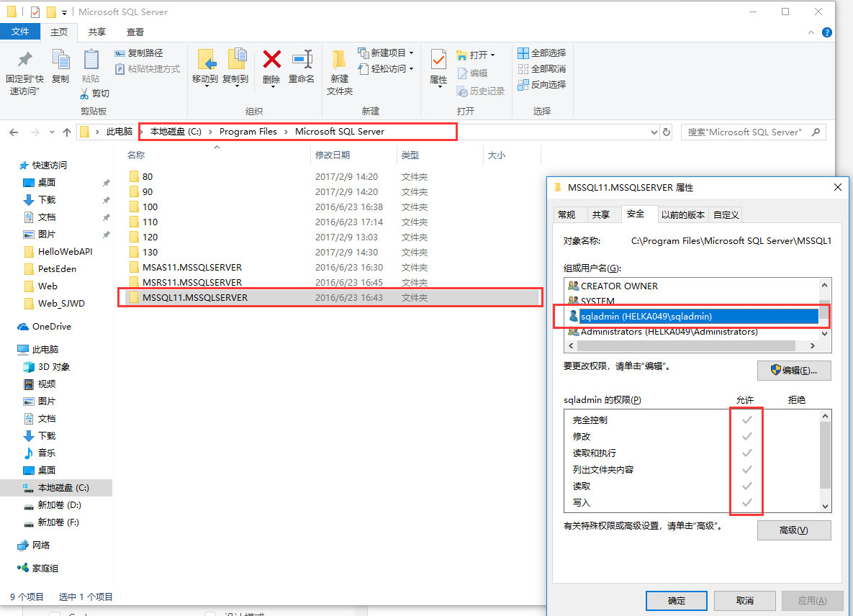Click Invert selection in ribbon

tap(542, 84)
